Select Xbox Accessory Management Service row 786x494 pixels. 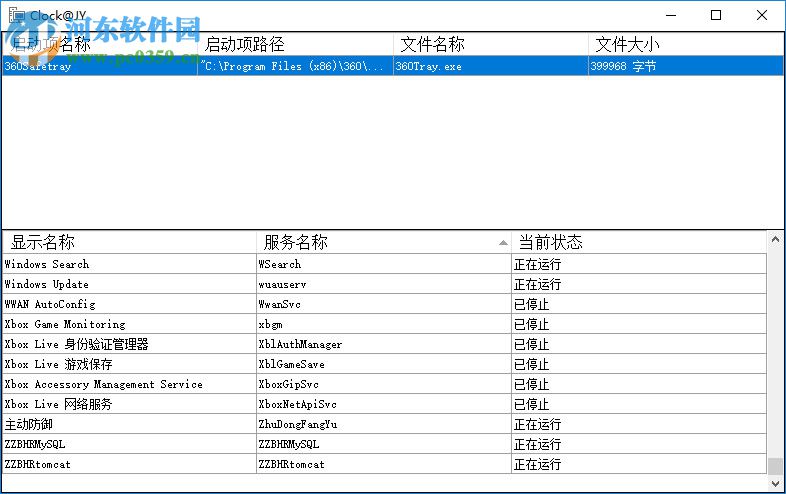pyautogui.click(x=384, y=384)
